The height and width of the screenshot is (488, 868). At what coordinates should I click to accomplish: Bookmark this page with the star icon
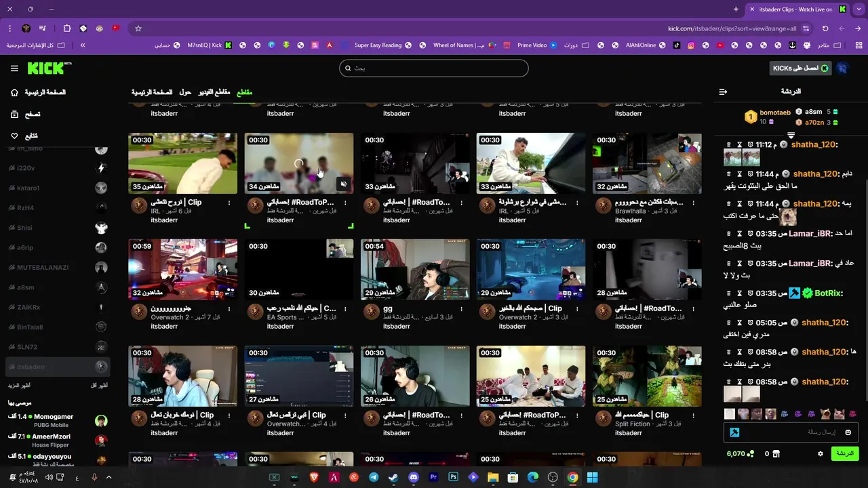pyautogui.click(x=138, y=28)
